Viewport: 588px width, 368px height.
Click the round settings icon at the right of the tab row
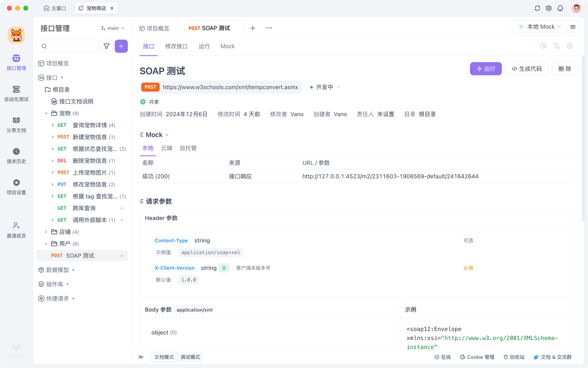tap(569, 46)
